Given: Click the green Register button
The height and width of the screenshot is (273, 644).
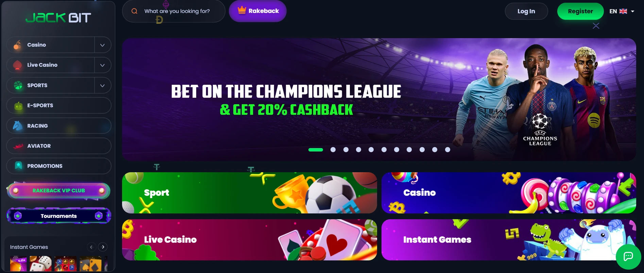Looking at the screenshot, I should point(580,11).
